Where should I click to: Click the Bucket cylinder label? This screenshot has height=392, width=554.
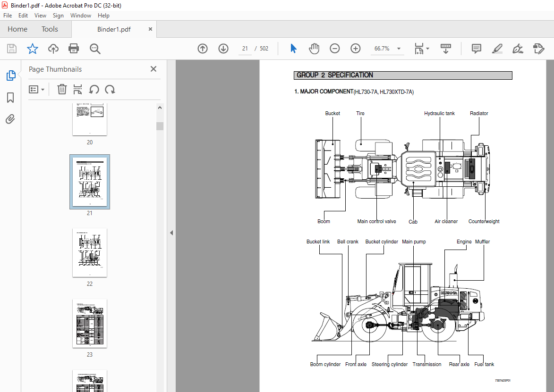(x=382, y=242)
